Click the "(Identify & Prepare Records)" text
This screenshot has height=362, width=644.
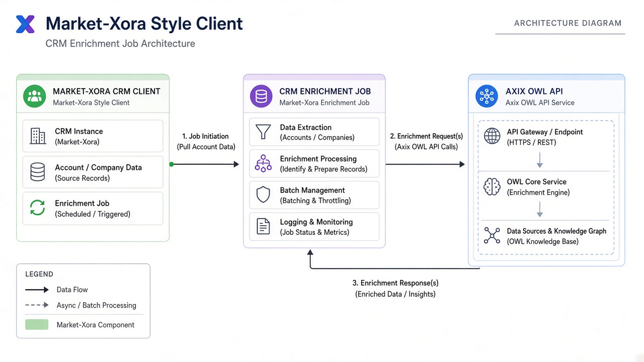coord(324,169)
